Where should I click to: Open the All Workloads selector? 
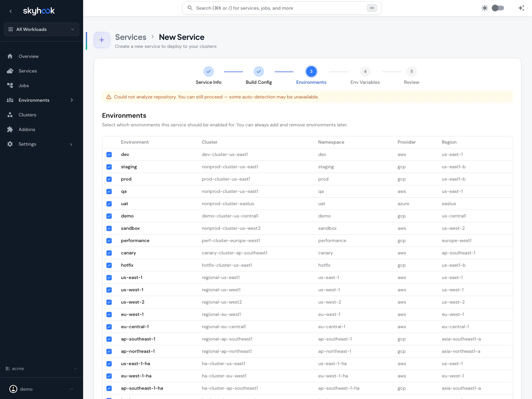(x=41, y=29)
